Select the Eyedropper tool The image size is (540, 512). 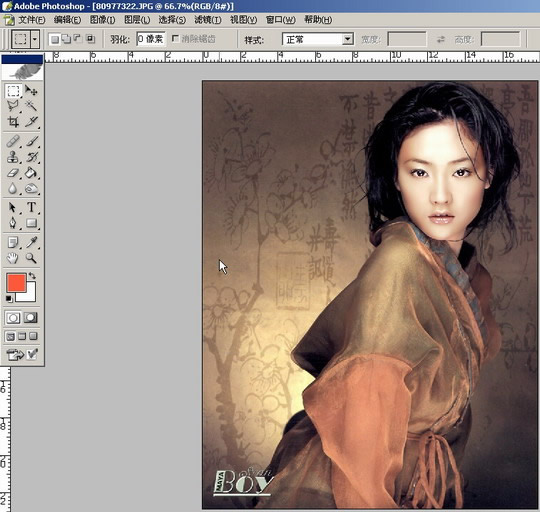pyautogui.click(x=31, y=242)
